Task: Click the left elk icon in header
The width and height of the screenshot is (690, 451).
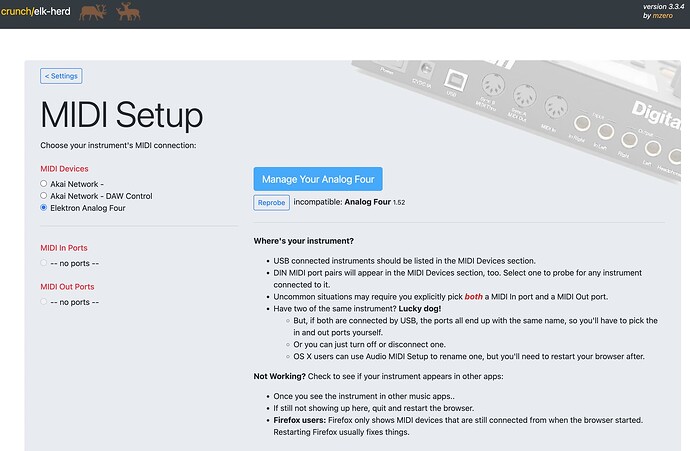Action: [92, 12]
